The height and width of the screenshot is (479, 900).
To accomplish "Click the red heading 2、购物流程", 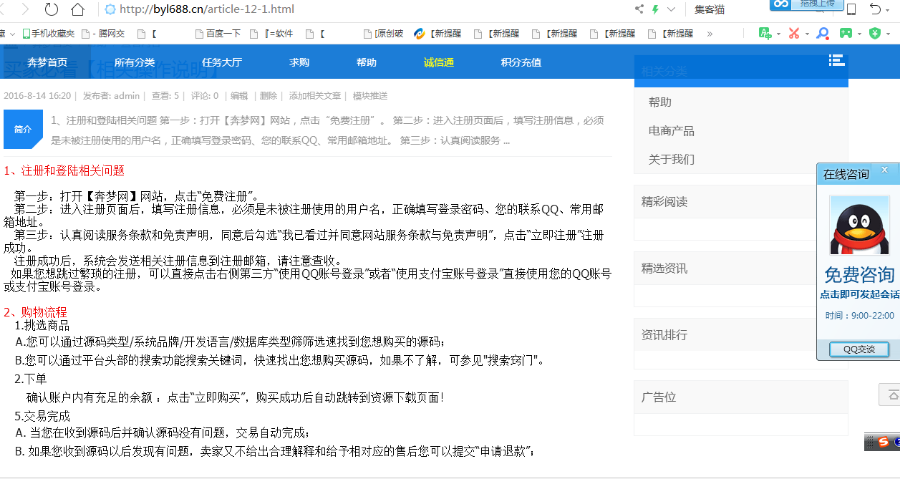I will pos(36,312).
